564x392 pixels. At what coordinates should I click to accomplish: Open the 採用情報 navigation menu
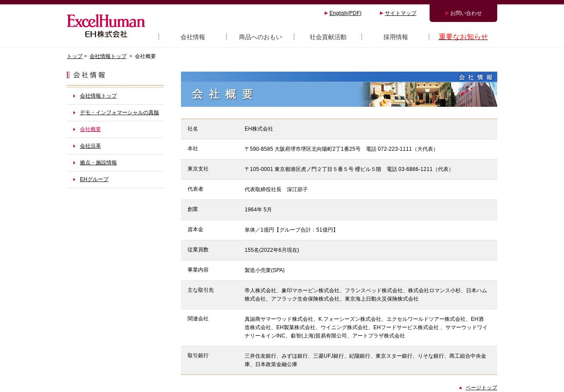point(395,37)
